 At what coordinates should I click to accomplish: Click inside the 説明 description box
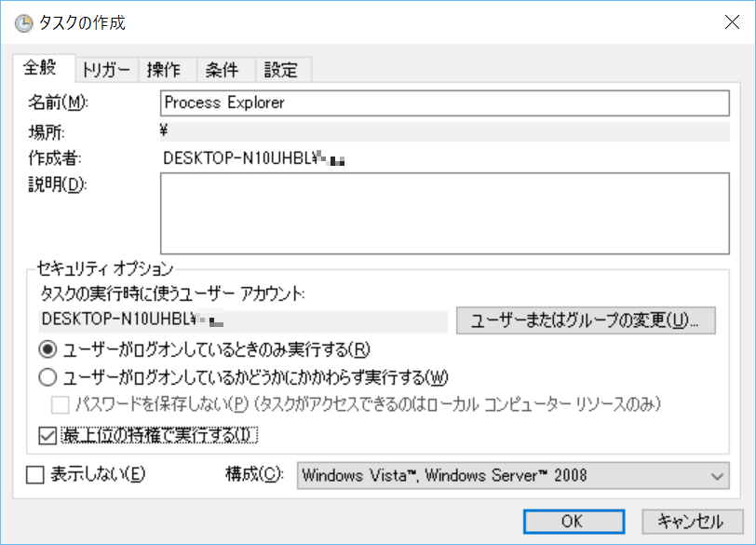(444, 214)
